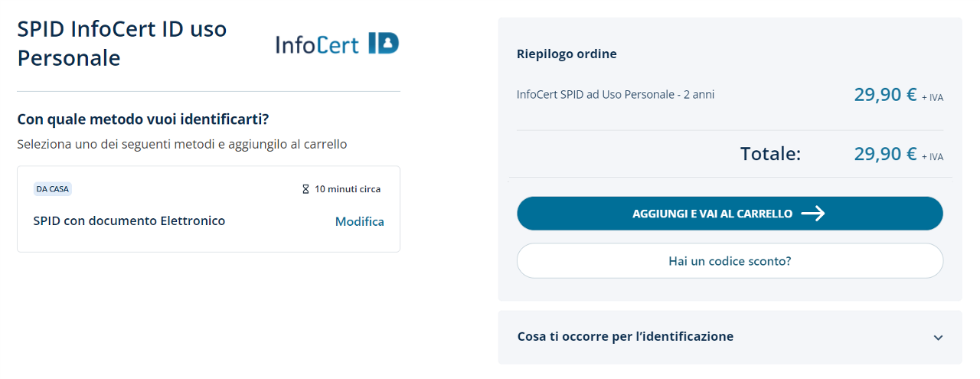
Task: Click 'InfoCert SPID ad Uso Personale - 2 anni'
Action: pos(616,95)
